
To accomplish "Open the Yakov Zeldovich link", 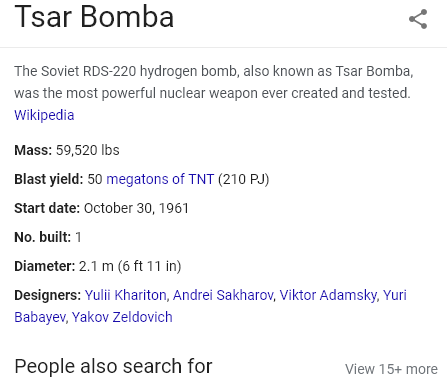I will [x=122, y=317].
